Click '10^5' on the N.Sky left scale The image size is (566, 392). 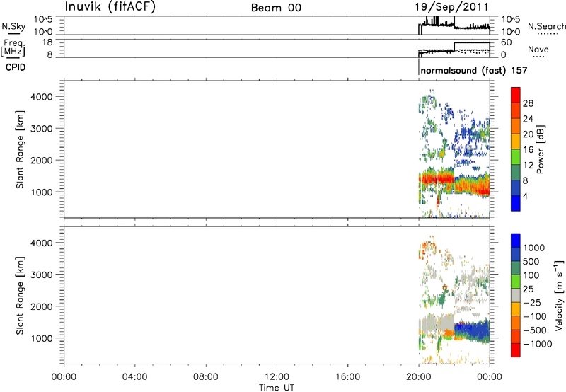coord(42,19)
